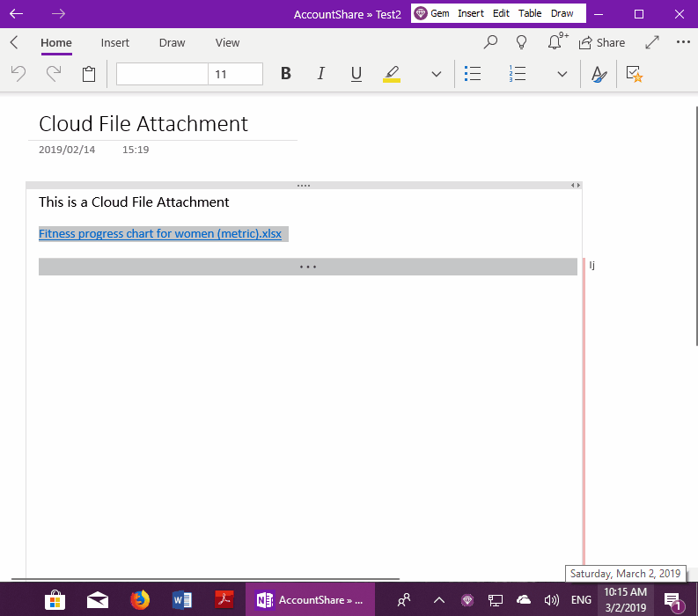This screenshot has height=616, width=698.
Task: Click the vertical page scrollbar
Action: (696, 225)
